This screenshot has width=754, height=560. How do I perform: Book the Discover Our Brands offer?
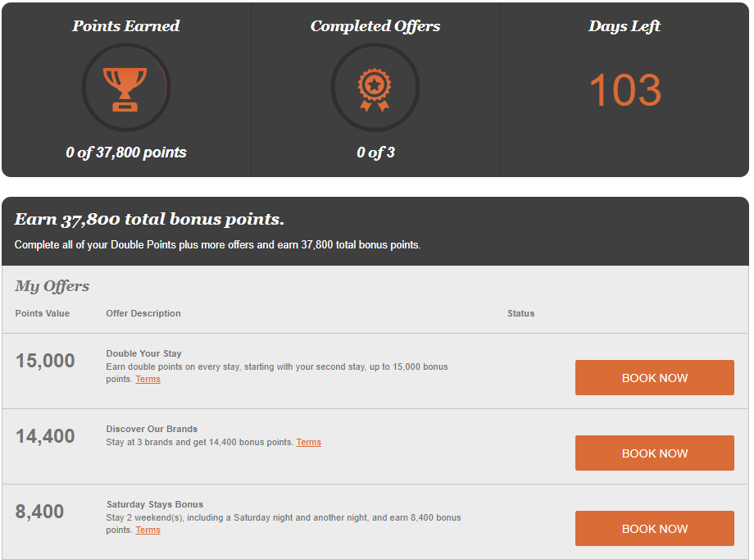click(x=655, y=453)
